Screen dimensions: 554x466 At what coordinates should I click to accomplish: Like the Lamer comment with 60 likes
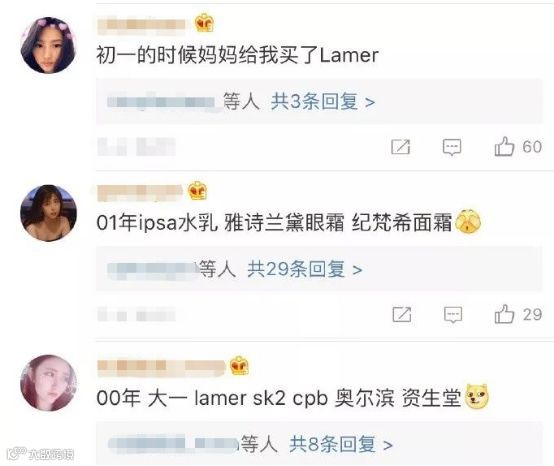504,146
